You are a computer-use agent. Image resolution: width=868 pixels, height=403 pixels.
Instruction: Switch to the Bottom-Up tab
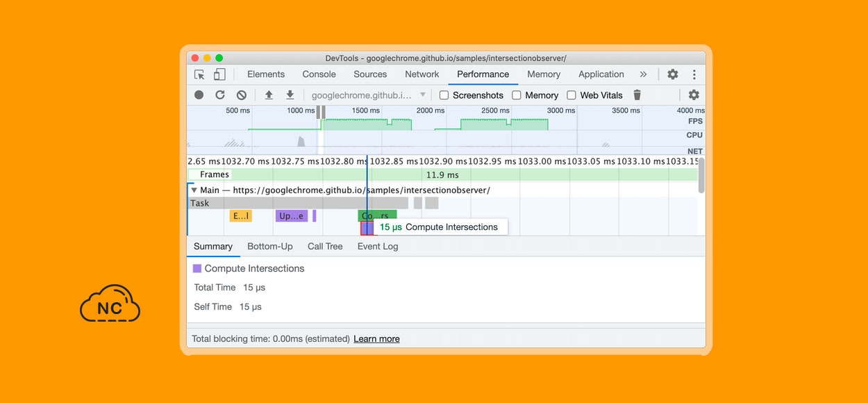click(x=270, y=247)
